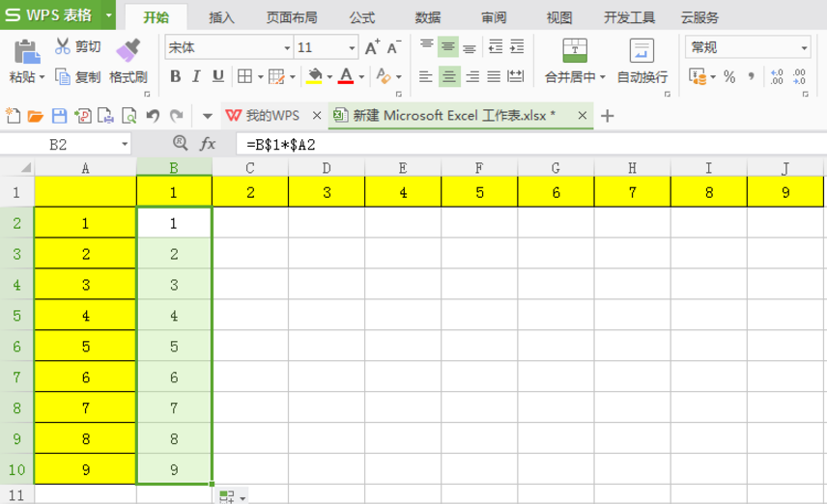Expand the paste options arrow

pyautogui.click(x=42, y=77)
